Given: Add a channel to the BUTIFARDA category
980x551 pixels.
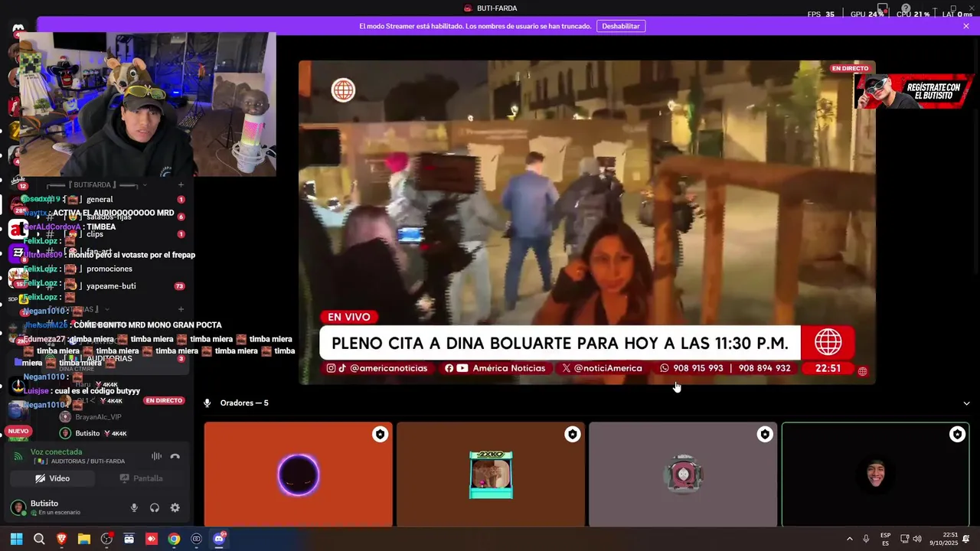Looking at the screenshot, I should point(181,184).
